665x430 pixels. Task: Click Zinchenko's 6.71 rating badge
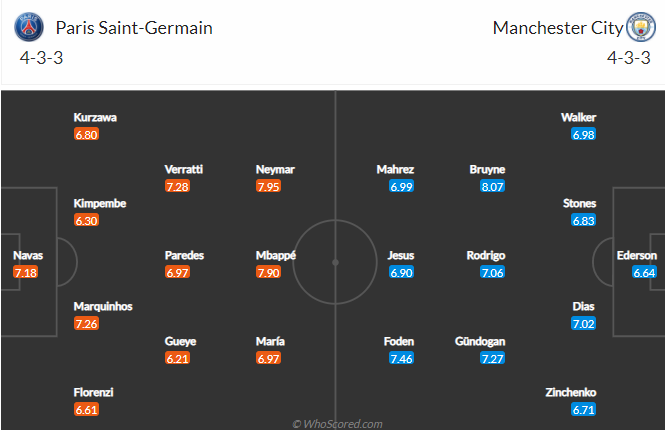click(583, 410)
